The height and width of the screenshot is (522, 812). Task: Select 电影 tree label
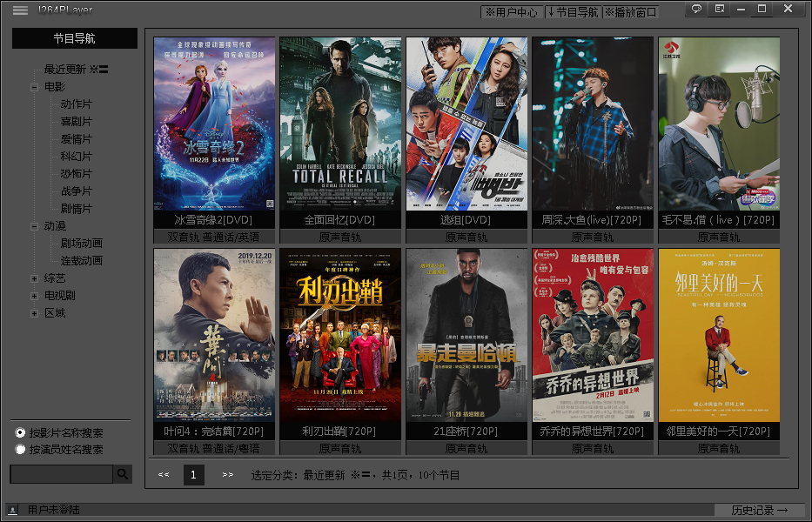(x=55, y=87)
